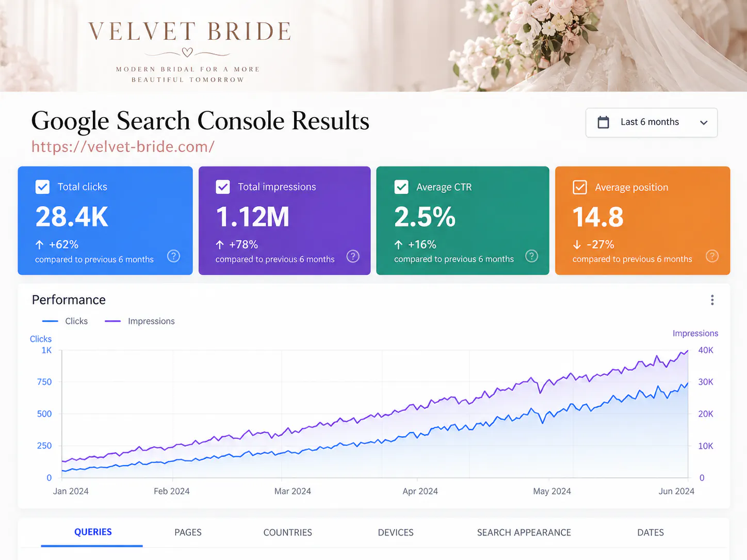Click the 14.8 average position value
The image size is (747, 560).
tap(598, 217)
